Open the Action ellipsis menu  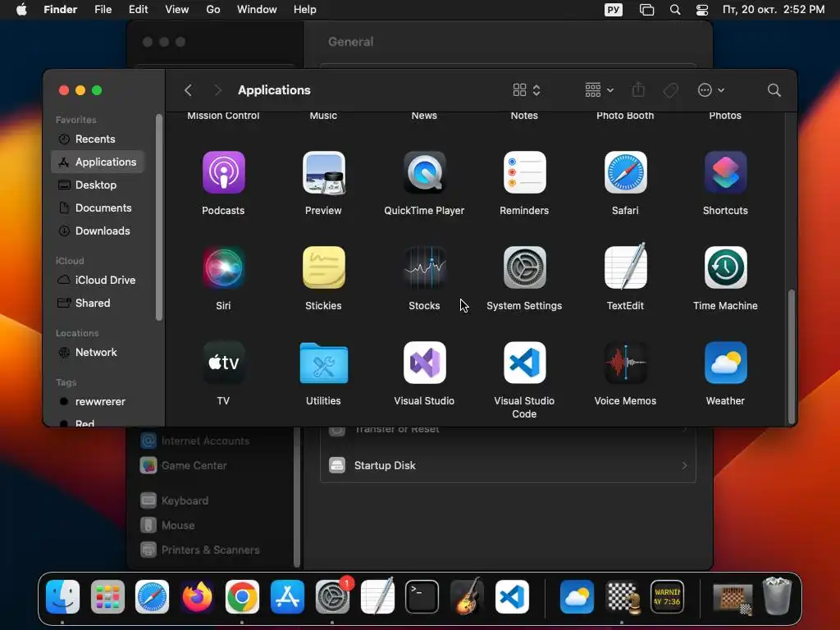pos(711,90)
